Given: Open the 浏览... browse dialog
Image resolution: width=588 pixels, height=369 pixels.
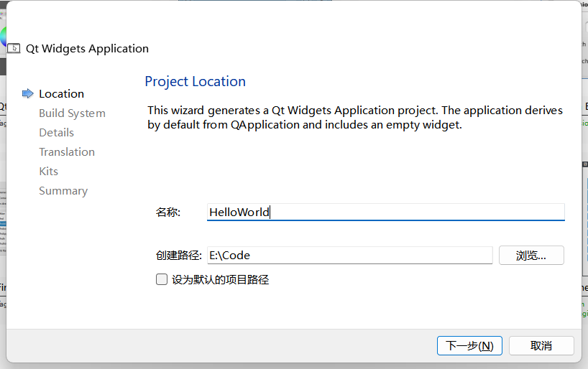Looking at the screenshot, I should (531, 255).
